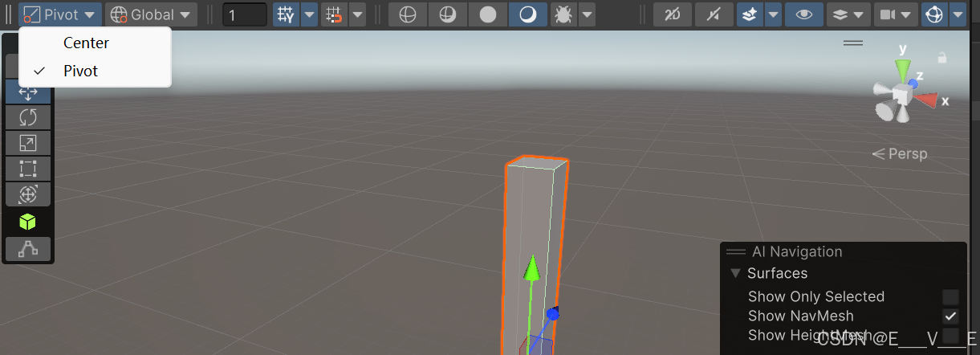Toggle Persp projection label
Viewport: 980px width, 355px height.
click(x=900, y=153)
